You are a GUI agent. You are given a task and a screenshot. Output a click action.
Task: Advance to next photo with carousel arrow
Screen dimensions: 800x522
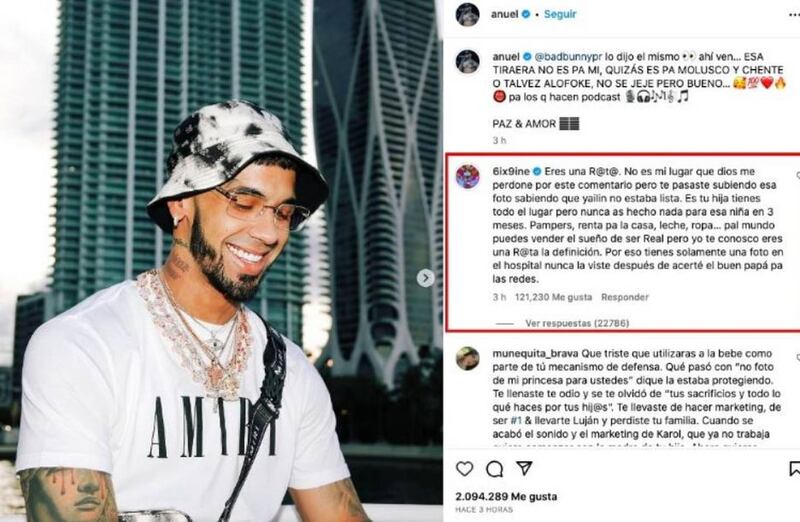click(426, 278)
